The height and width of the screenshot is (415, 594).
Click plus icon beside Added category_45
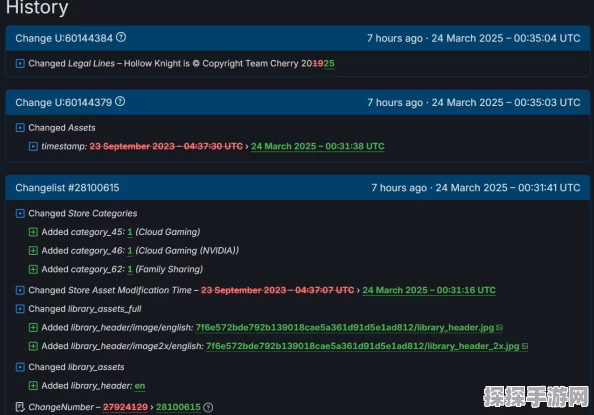pyautogui.click(x=33, y=232)
